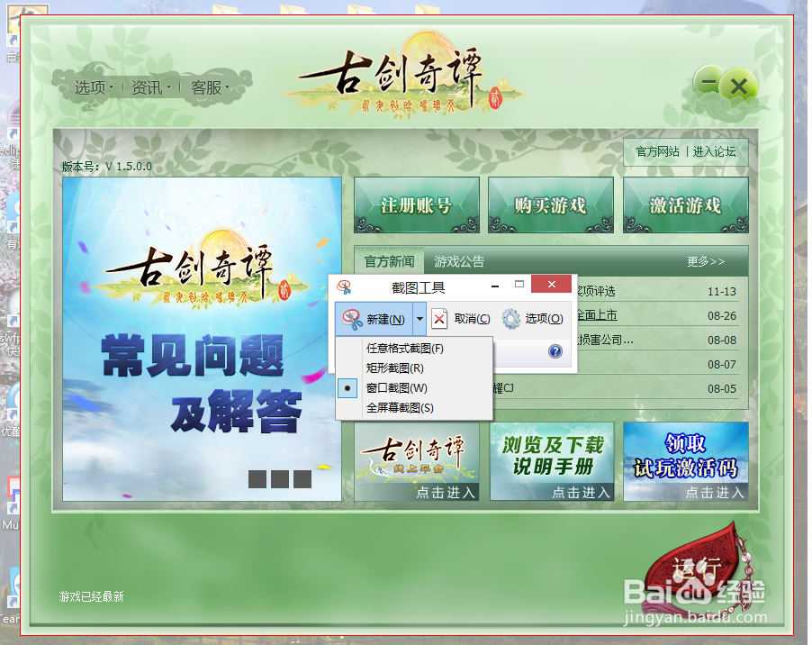Switch to the 官方新闻 tab

pos(390,261)
